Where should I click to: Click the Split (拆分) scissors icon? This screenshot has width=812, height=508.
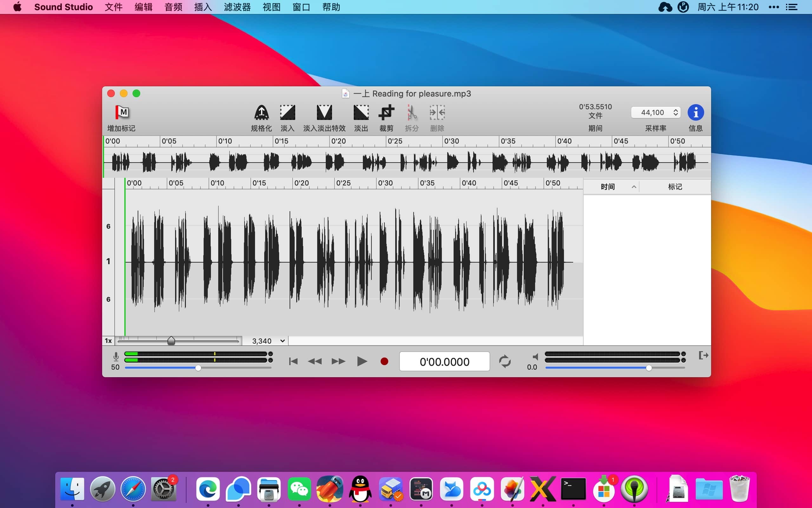(x=412, y=112)
